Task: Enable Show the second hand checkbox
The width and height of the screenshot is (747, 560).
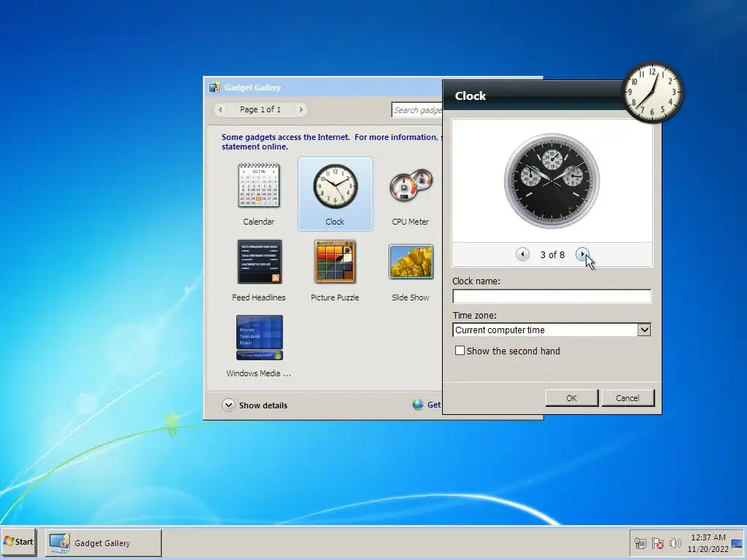Action: (460, 351)
